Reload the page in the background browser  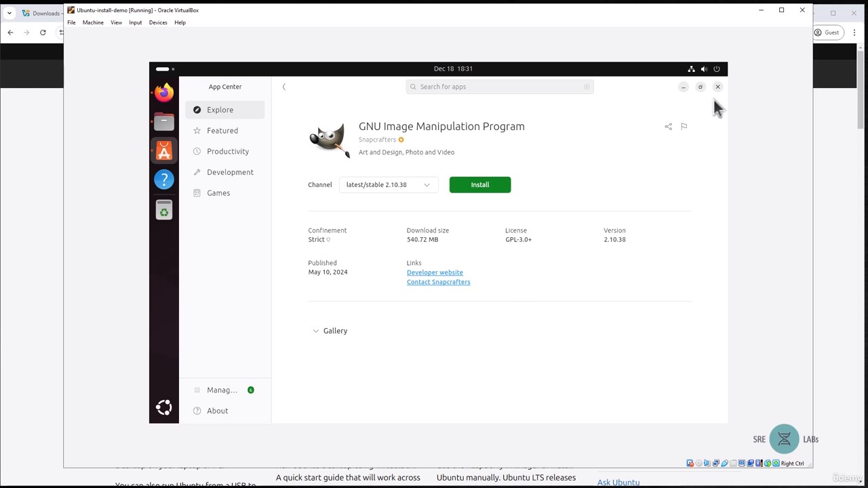pyautogui.click(x=43, y=33)
